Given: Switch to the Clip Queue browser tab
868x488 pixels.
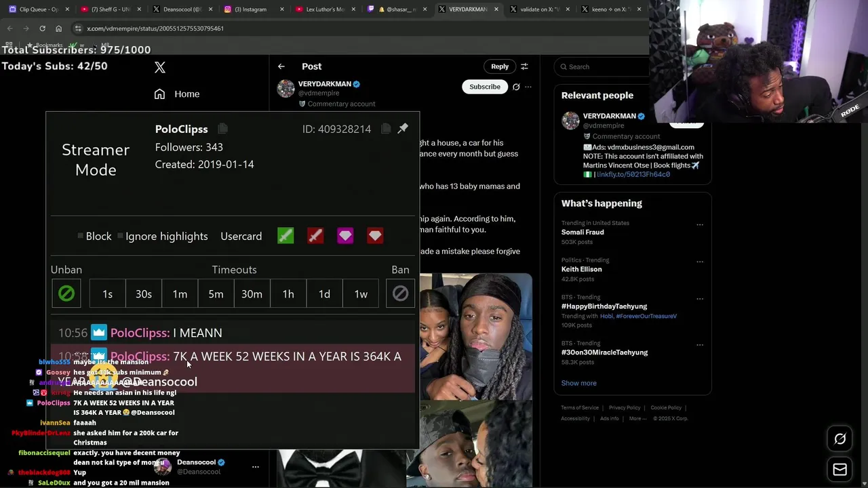Looking at the screenshot, I should [39, 9].
